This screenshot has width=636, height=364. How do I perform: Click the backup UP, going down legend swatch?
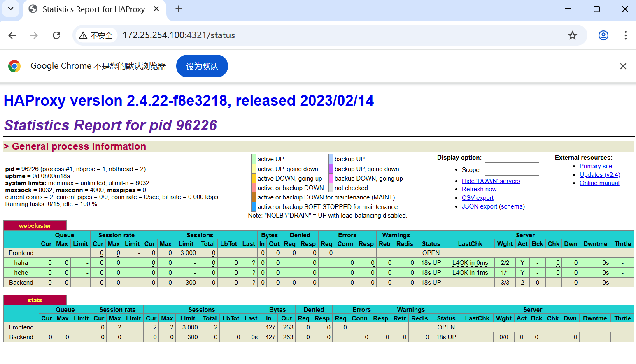331,169
